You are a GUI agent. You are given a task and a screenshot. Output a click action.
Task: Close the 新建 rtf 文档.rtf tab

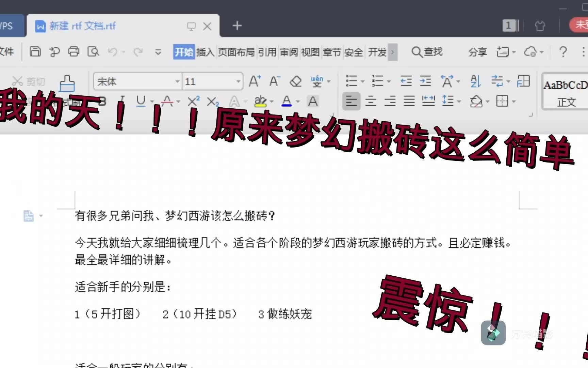click(207, 26)
